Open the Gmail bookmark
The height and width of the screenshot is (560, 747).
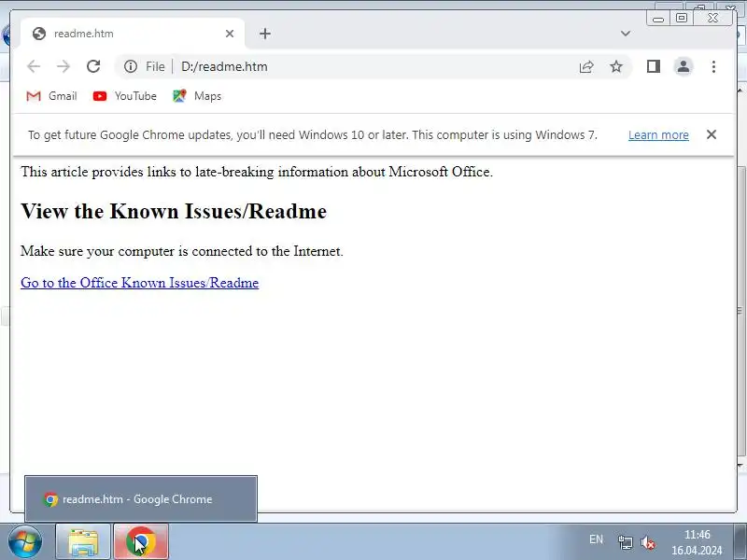51,96
